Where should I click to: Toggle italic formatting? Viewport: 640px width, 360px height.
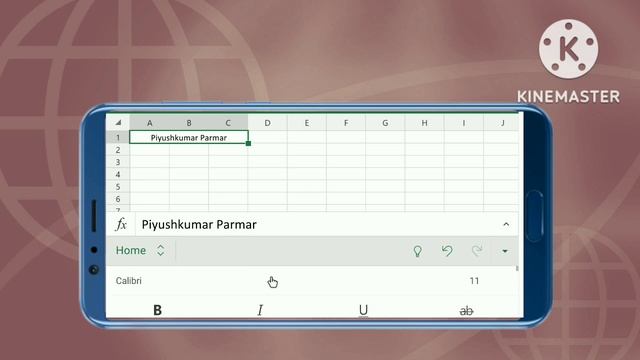pos(260,310)
